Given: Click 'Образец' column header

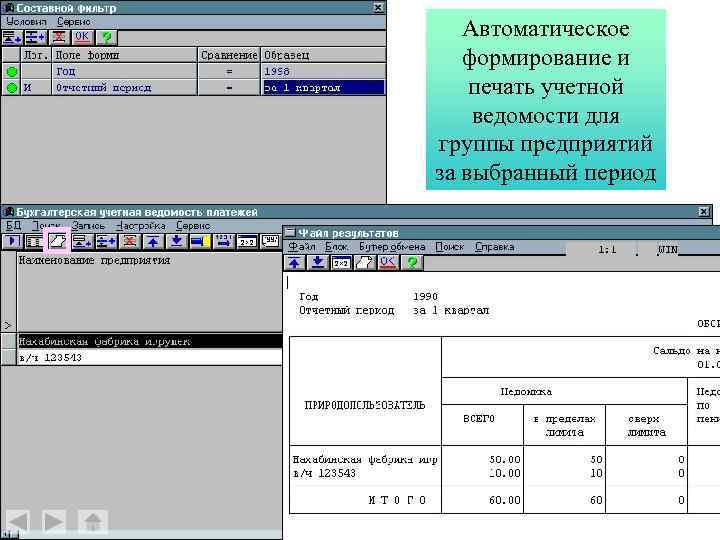Looking at the screenshot, I should click(323, 55).
